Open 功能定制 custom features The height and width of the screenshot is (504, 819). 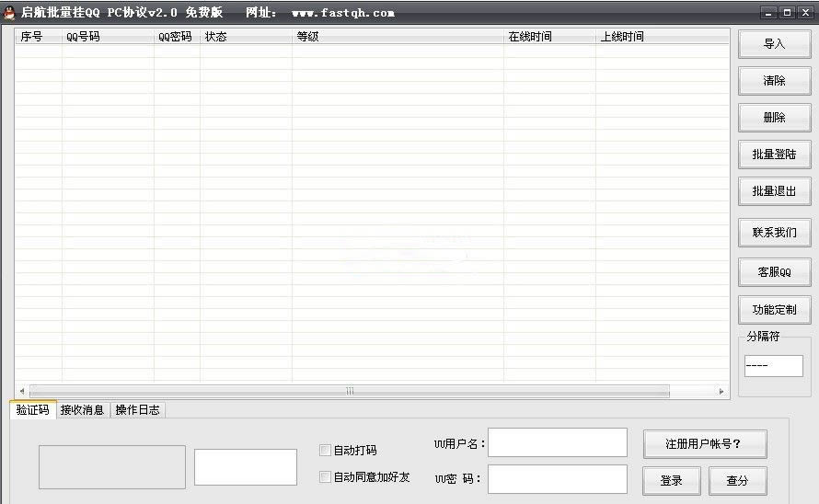pyautogui.click(x=774, y=310)
